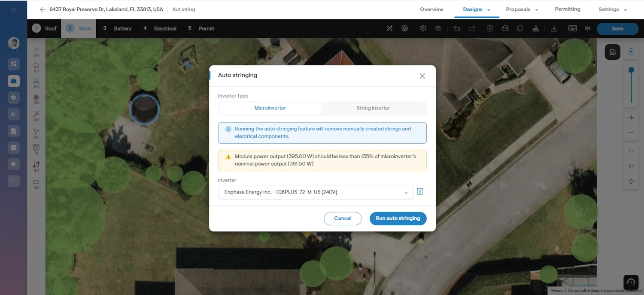Viewport: 644px width, 295px height.
Task: Cancel the auto stringing dialog
Action: [343, 218]
